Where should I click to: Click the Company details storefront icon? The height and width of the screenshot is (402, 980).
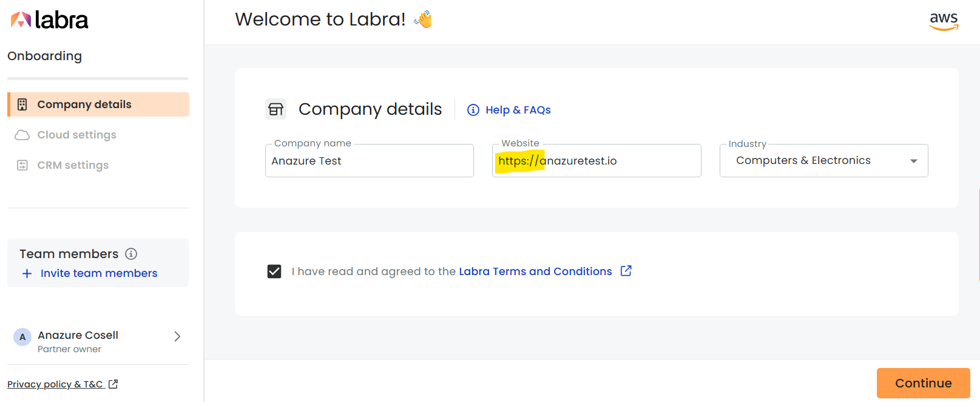tap(275, 109)
